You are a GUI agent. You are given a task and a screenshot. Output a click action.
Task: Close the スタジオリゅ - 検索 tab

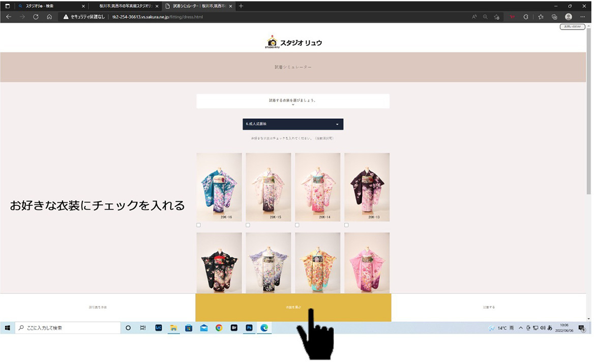(x=83, y=6)
